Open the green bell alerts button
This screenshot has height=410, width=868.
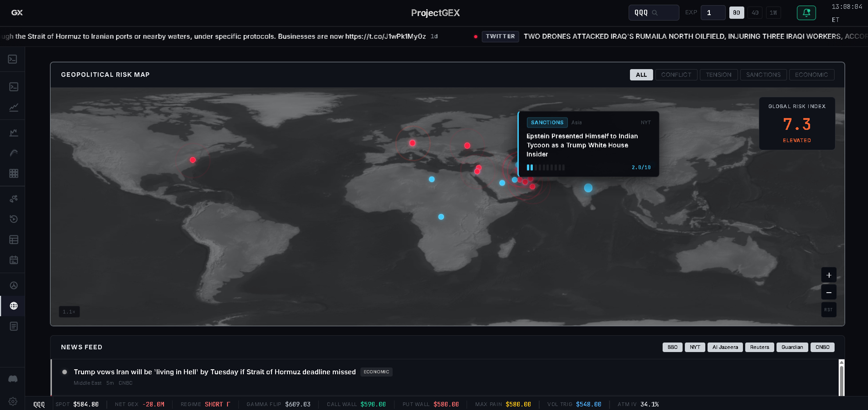tap(806, 13)
